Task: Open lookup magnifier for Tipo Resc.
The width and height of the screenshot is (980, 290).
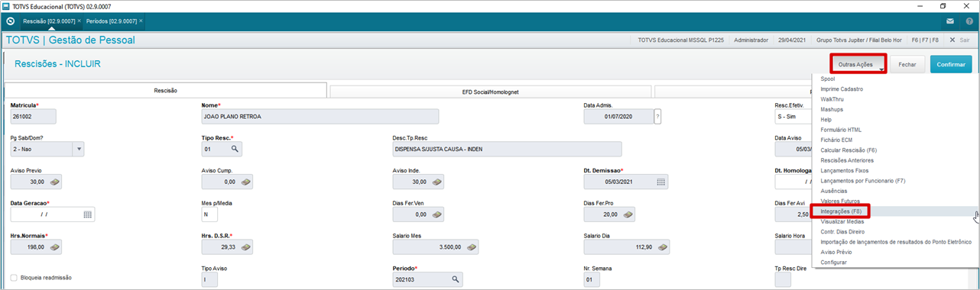Action: 235,149
